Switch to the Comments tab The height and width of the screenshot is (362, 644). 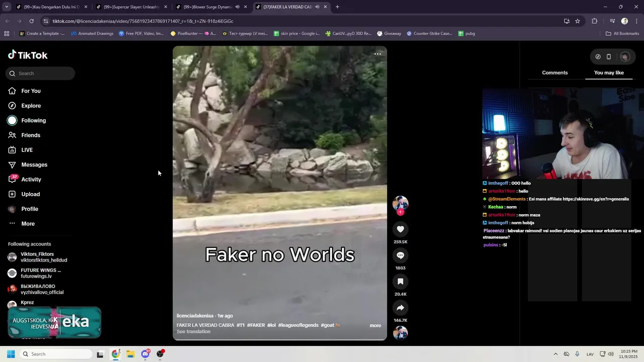(555, 73)
